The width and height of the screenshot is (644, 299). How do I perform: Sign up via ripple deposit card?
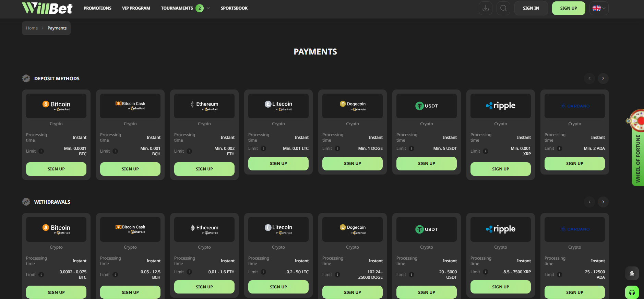pyautogui.click(x=501, y=169)
